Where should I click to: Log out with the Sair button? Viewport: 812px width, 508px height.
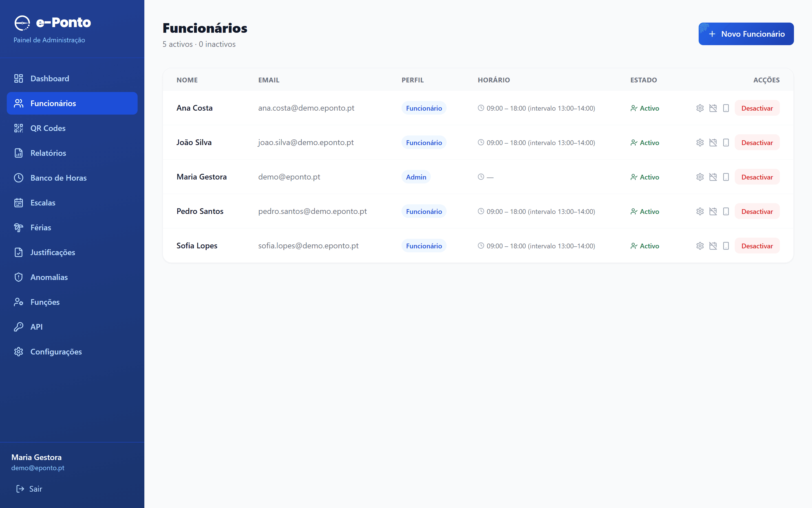29,489
